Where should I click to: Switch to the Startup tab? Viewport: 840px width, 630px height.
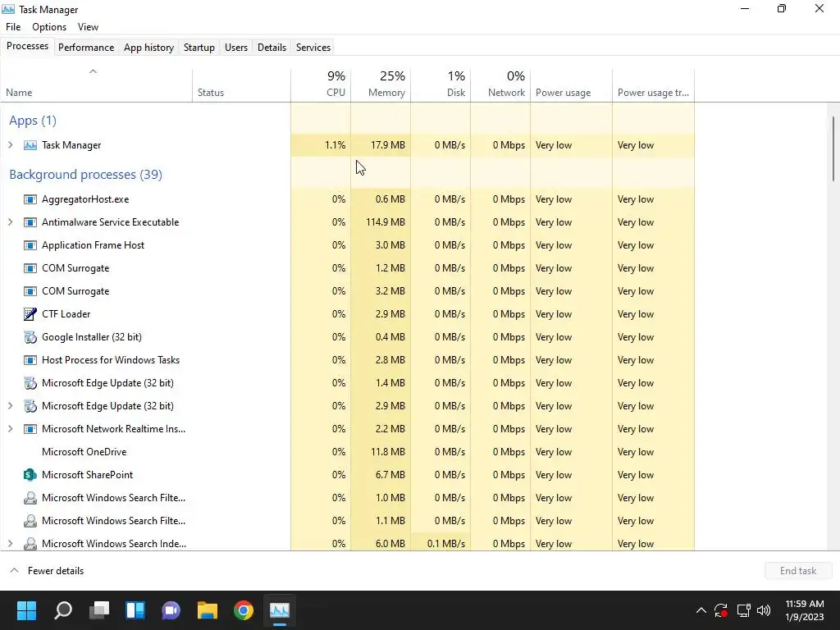pyautogui.click(x=199, y=47)
